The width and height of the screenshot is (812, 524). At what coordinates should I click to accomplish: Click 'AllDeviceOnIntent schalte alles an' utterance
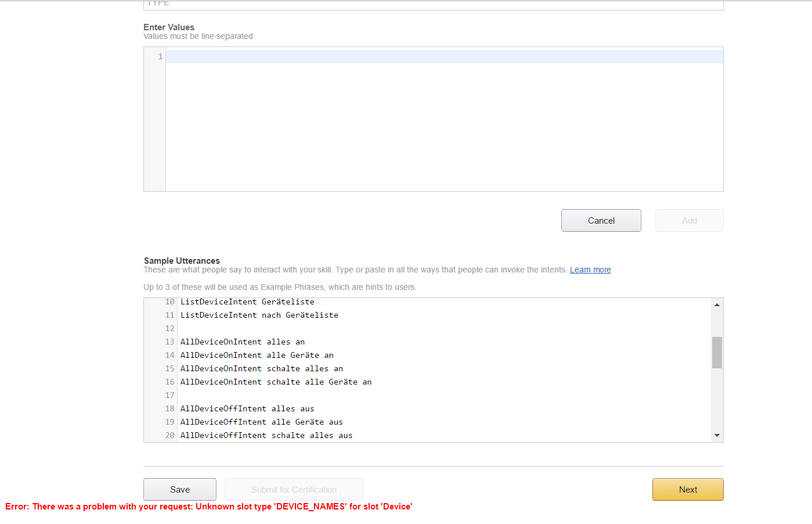(x=261, y=369)
